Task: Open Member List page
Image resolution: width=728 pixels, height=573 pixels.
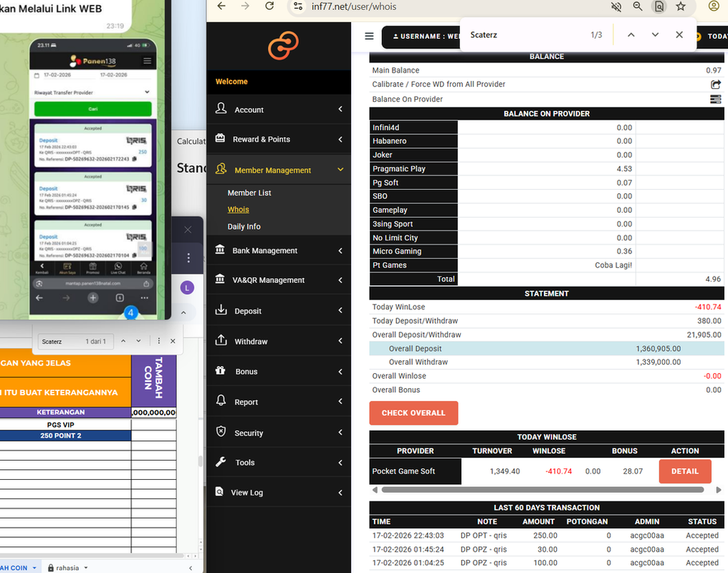Action: click(249, 193)
